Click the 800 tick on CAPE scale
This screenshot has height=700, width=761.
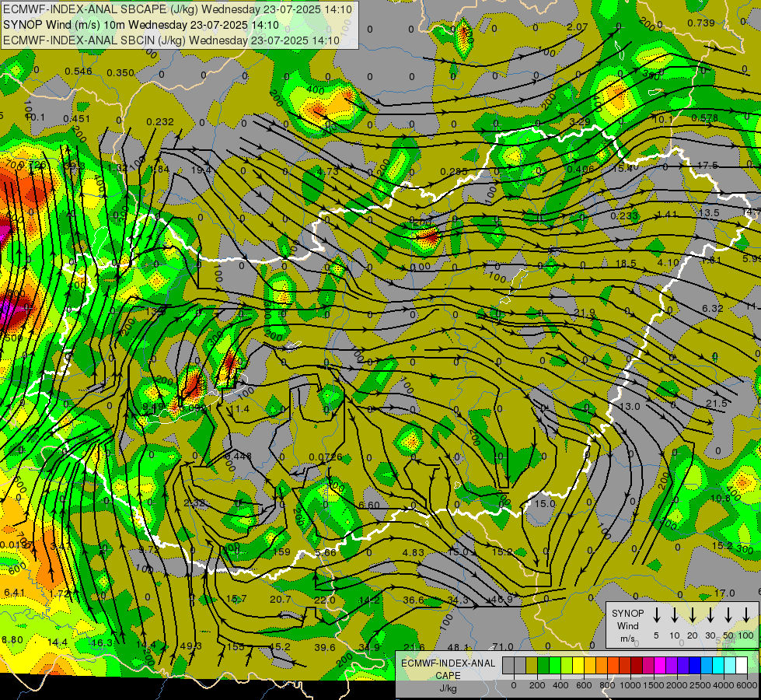click(x=607, y=685)
